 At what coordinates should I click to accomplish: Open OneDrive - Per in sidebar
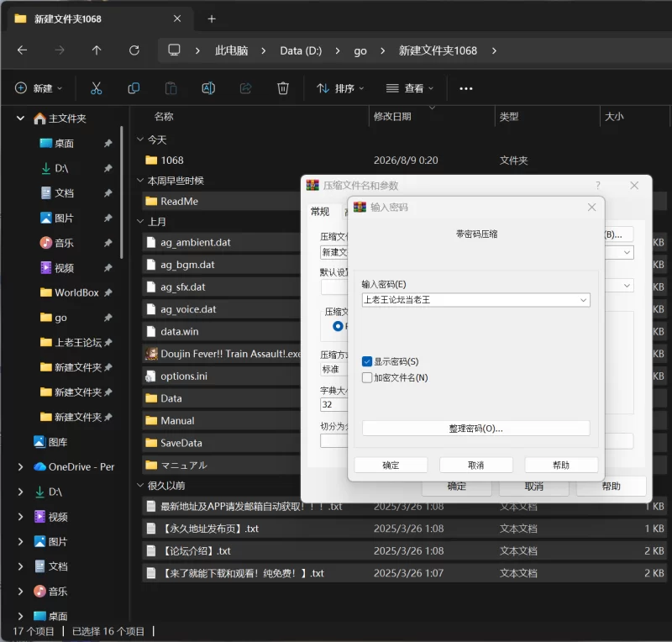click(81, 466)
